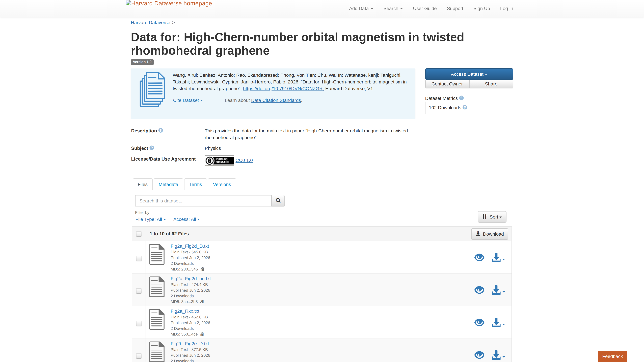Download Fig2b_Fig2e_D.txt using its download icon
The image size is (644, 362).
point(498,355)
